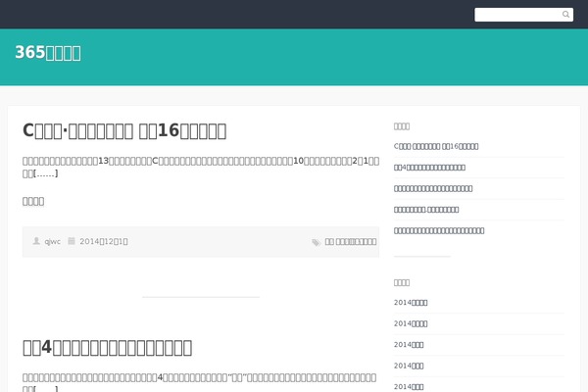The width and height of the screenshot is (588, 392).
Task: Open the second article headline containing 4
Action: click(108, 347)
